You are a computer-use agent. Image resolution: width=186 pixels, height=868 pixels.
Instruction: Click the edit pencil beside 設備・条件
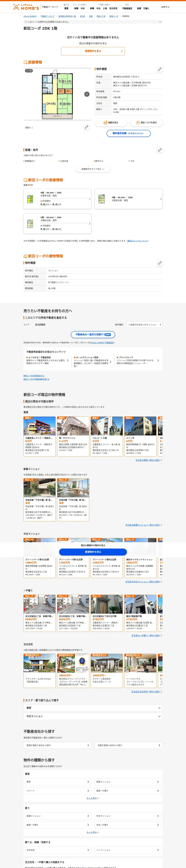(x=160, y=150)
